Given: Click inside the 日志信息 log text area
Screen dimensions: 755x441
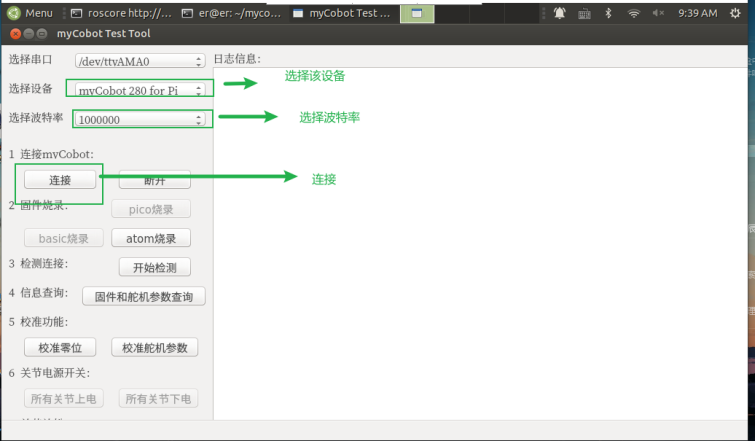Looking at the screenshot, I should tap(480, 243).
